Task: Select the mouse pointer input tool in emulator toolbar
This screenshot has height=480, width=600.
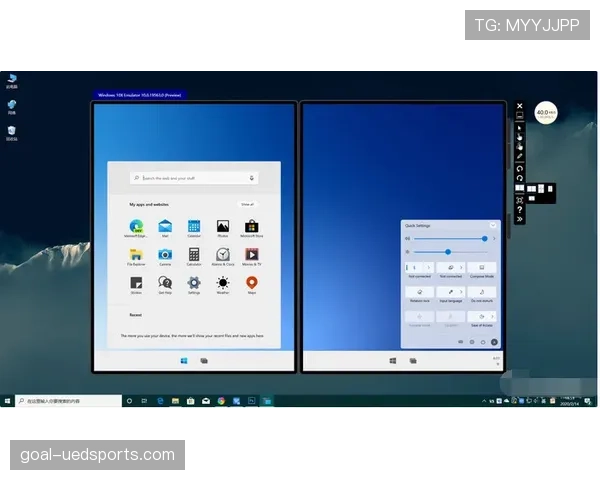Action: [519, 128]
